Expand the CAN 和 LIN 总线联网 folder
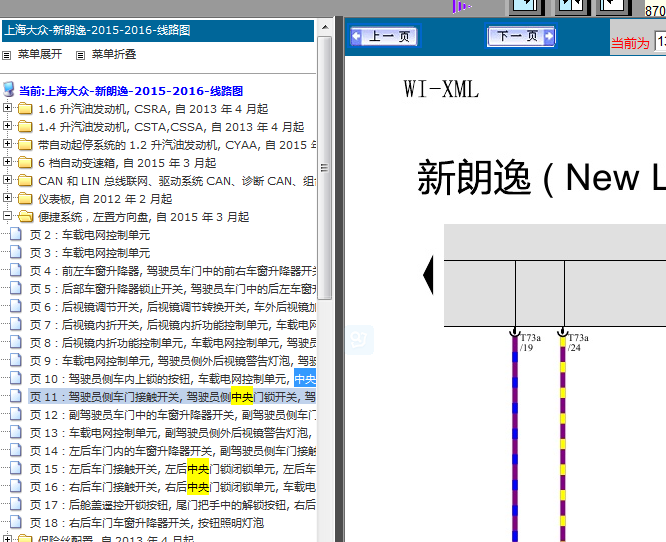This screenshot has height=542, width=666. pos(7,180)
